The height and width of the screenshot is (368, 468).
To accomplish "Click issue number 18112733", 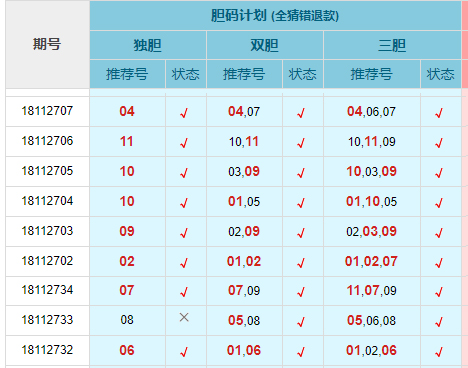I will click(47, 320).
